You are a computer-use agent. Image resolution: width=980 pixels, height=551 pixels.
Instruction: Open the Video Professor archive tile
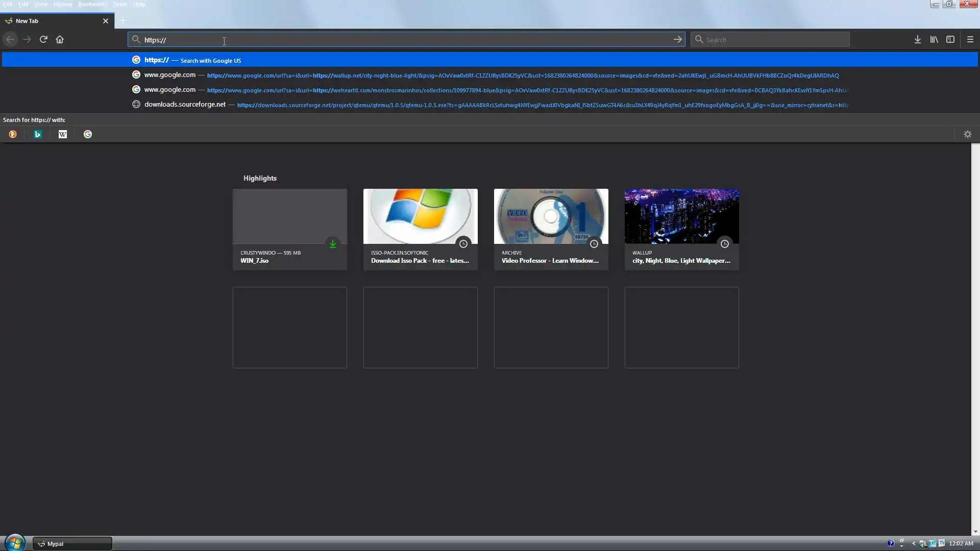pyautogui.click(x=551, y=230)
